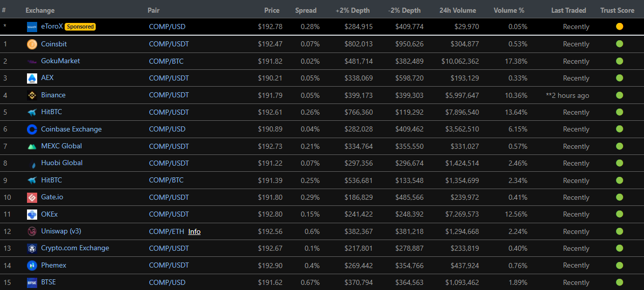The image size is (644, 290).
Task: Open eToroX COMP/USD pair link
Action: (167, 27)
